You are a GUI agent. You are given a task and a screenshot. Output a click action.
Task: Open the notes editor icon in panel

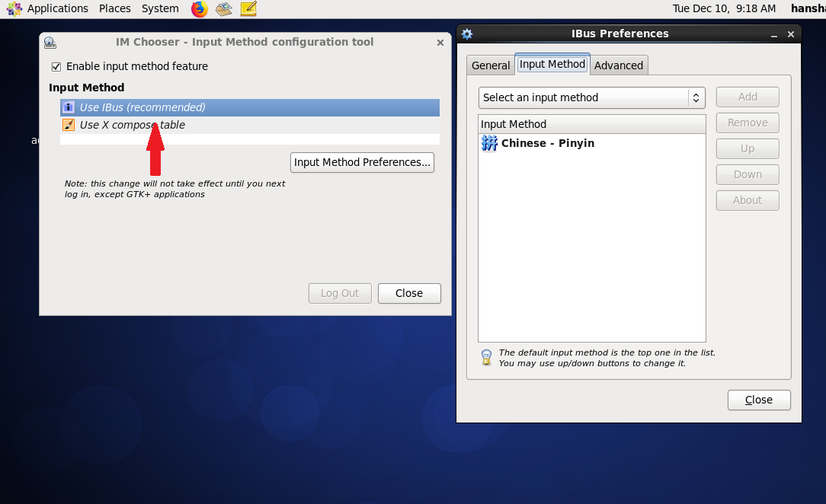tap(248, 9)
